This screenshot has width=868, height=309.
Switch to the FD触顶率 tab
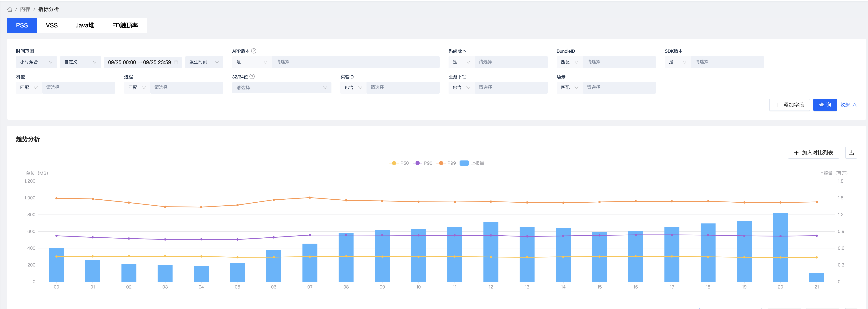tap(125, 25)
